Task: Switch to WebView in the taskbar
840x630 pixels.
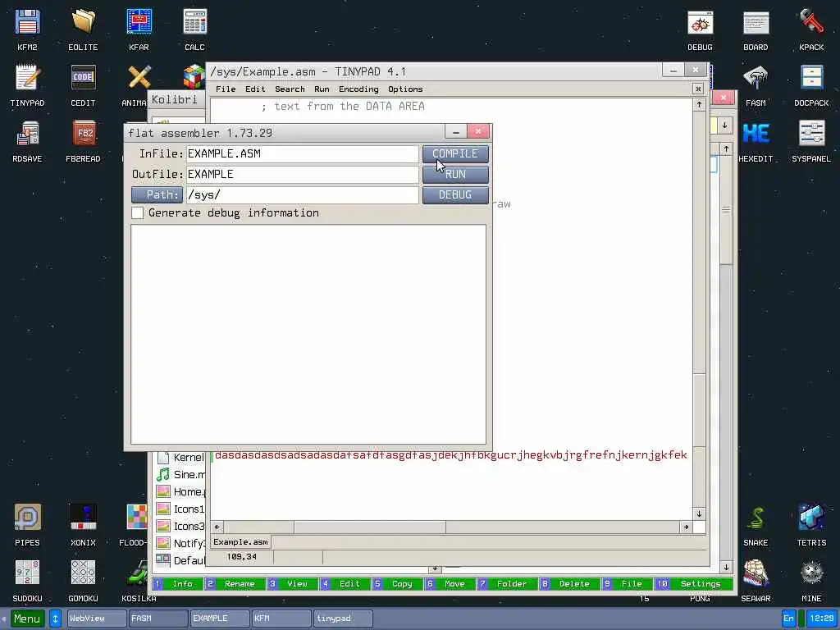Action: 97,619
